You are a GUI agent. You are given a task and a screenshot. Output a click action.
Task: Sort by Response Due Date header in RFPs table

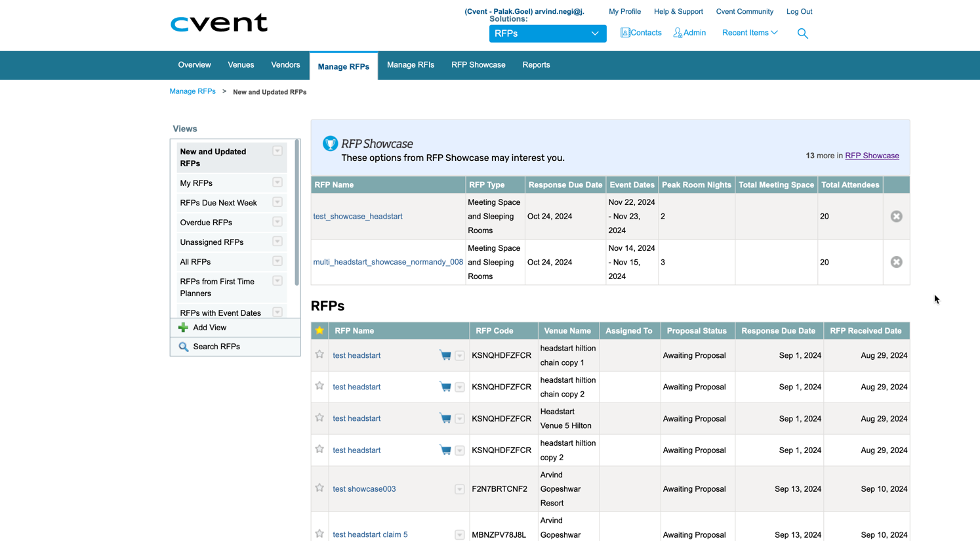[x=778, y=331]
